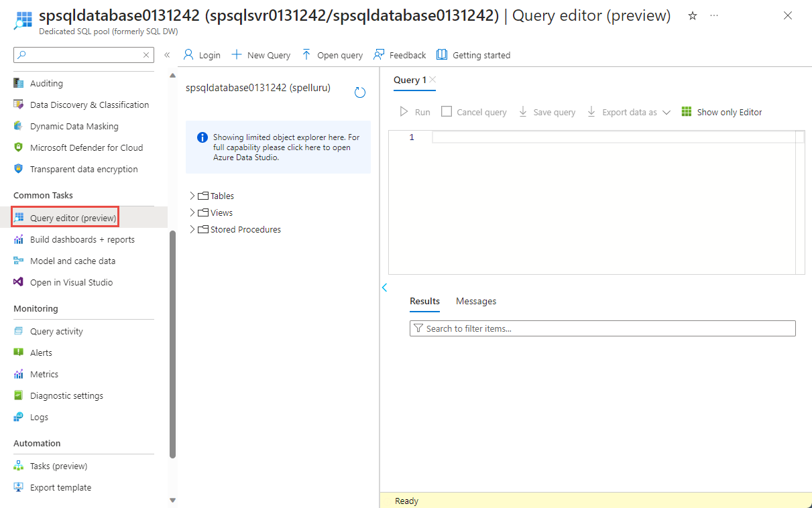Screen dimensions: 812x508
Task: Click Show only Editor button
Action: pyautogui.click(x=721, y=112)
